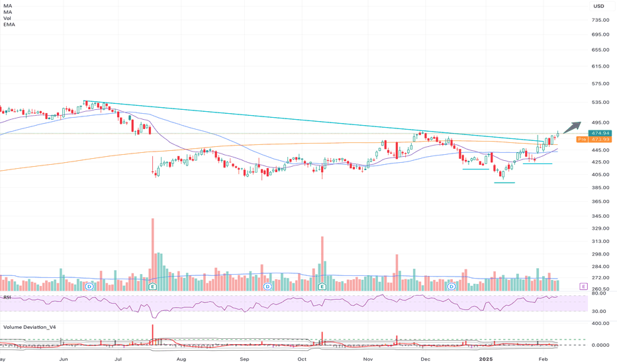Screen dimensions: 617x364
Task: Click the 535.00 price axis value
Action: click(600, 103)
